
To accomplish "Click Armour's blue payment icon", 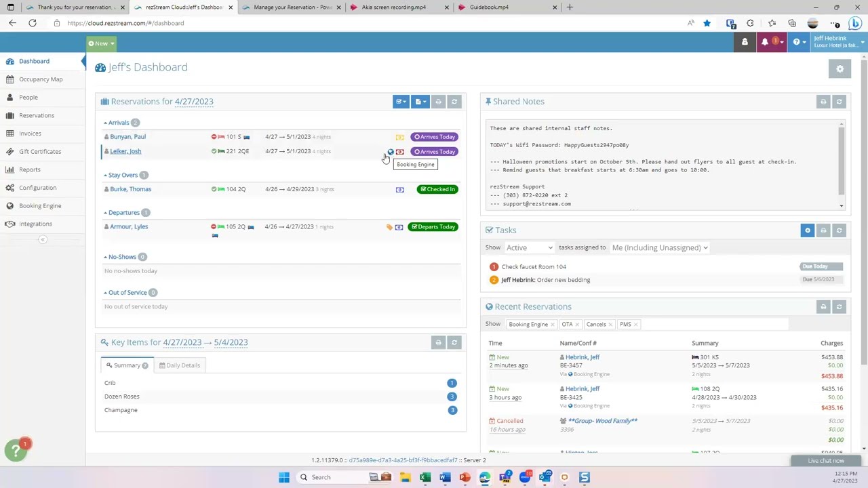I will pos(399,227).
